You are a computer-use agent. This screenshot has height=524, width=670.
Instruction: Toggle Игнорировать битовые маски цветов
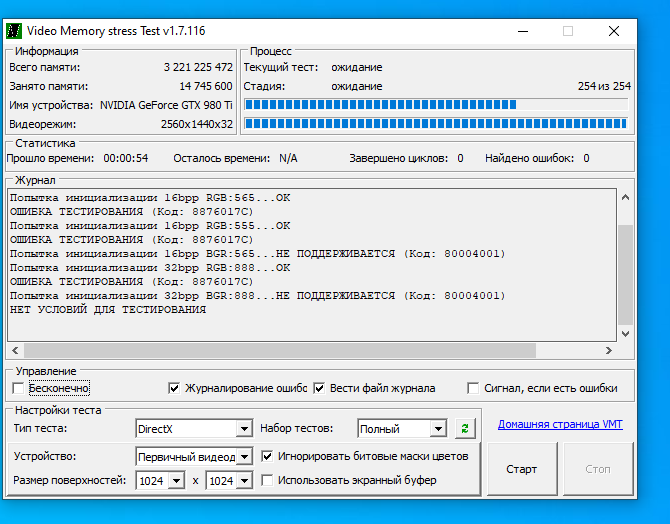coord(267,456)
